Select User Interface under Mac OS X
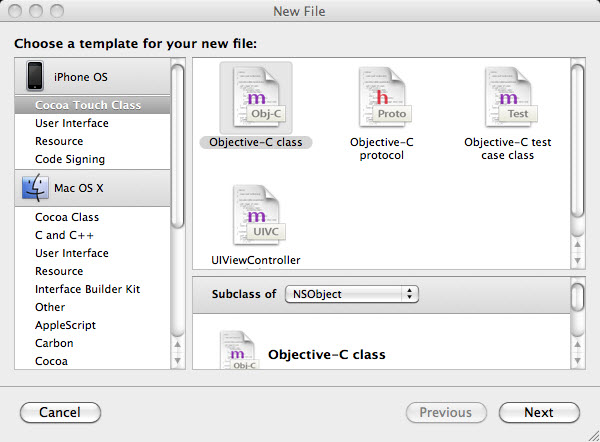The height and width of the screenshot is (442, 600). 92,253
